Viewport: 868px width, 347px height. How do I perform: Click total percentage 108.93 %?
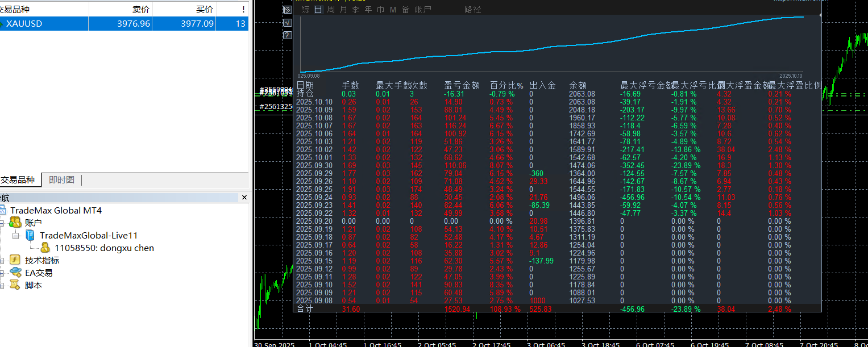pos(505,309)
